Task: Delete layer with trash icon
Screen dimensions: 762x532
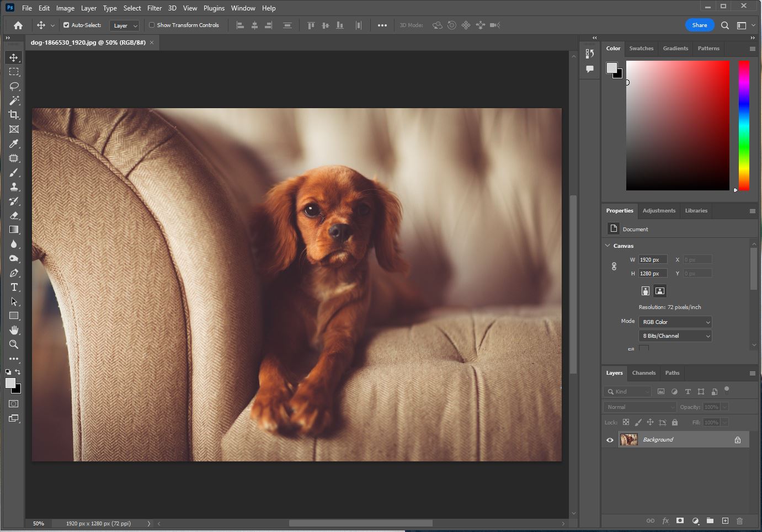Action: click(740, 520)
